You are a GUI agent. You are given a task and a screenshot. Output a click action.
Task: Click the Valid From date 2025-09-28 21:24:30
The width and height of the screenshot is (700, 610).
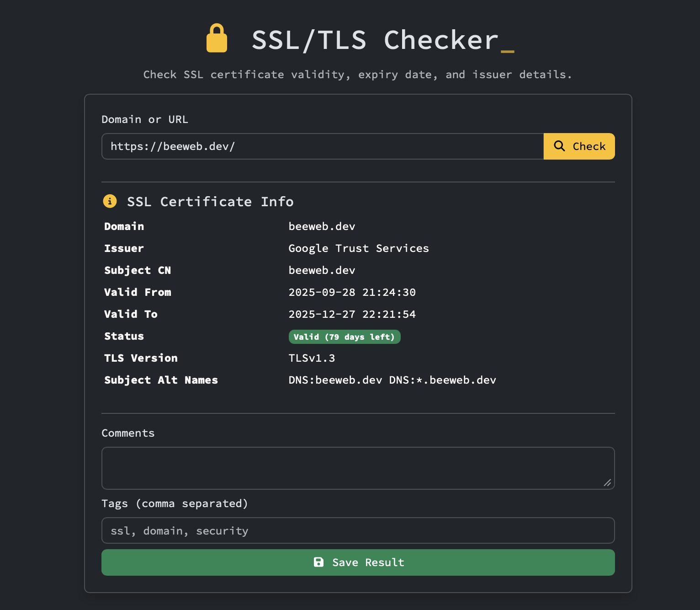[352, 292]
